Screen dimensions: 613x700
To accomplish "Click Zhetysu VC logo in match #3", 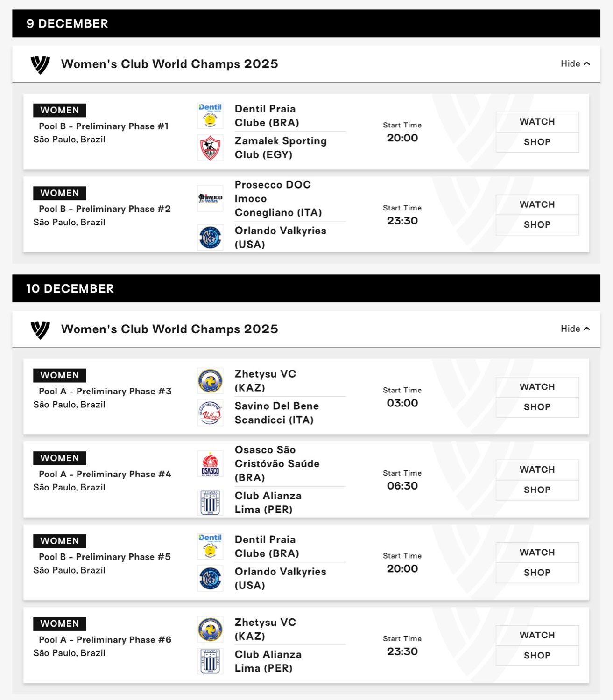I will [210, 381].
